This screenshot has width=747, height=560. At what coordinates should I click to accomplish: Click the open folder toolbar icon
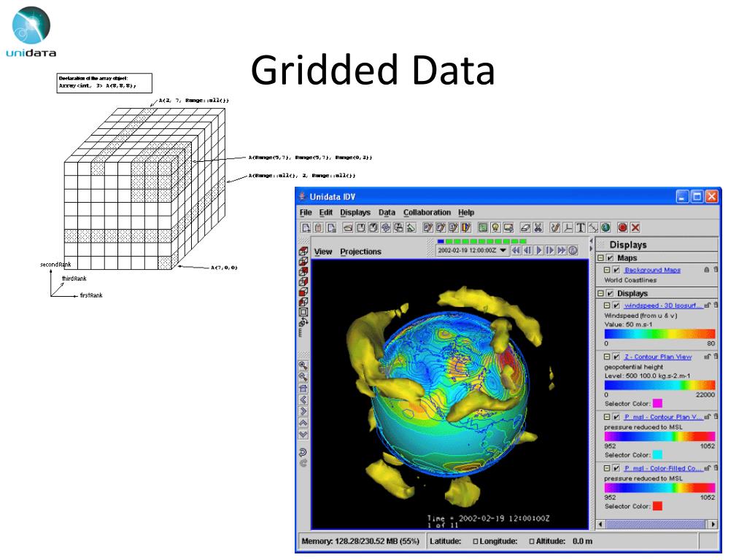[x=348, y=227]
